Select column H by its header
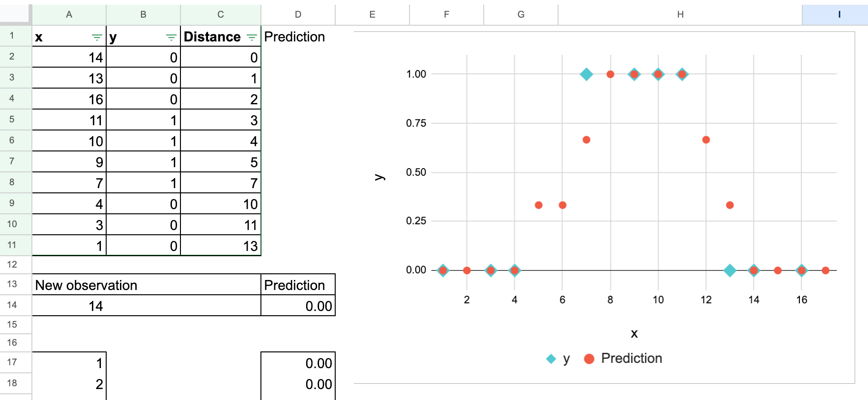868x400 pixels. [x=680, y=14]
